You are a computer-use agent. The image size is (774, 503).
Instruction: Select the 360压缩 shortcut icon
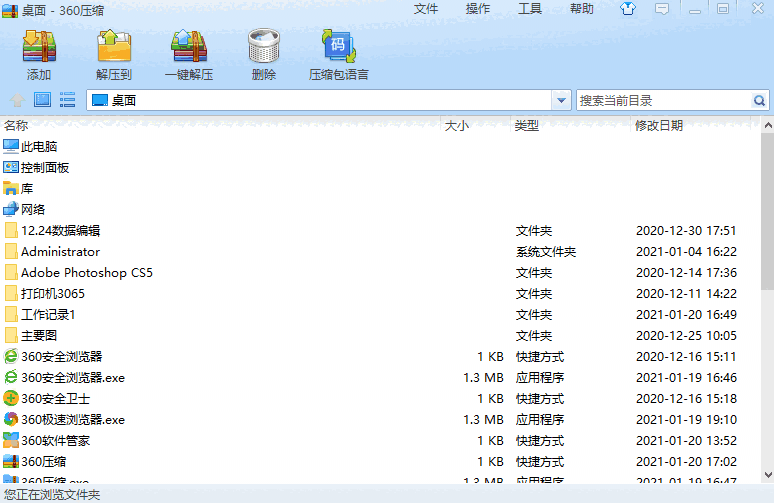pyautogui.click(x=11, y=461)
